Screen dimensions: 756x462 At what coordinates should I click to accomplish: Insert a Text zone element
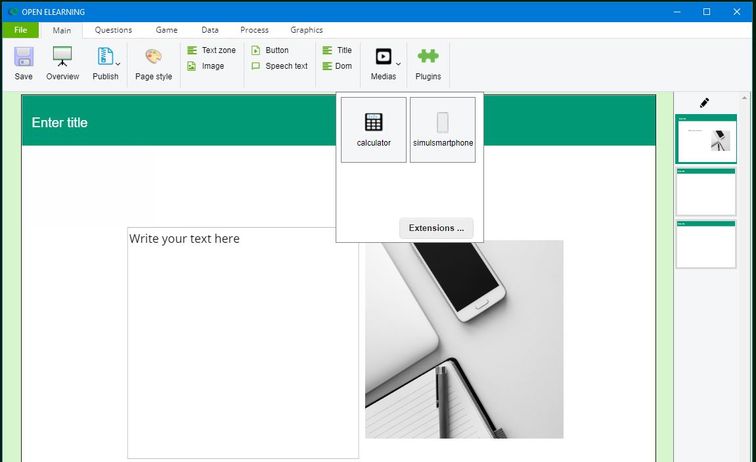coord(212,50)
